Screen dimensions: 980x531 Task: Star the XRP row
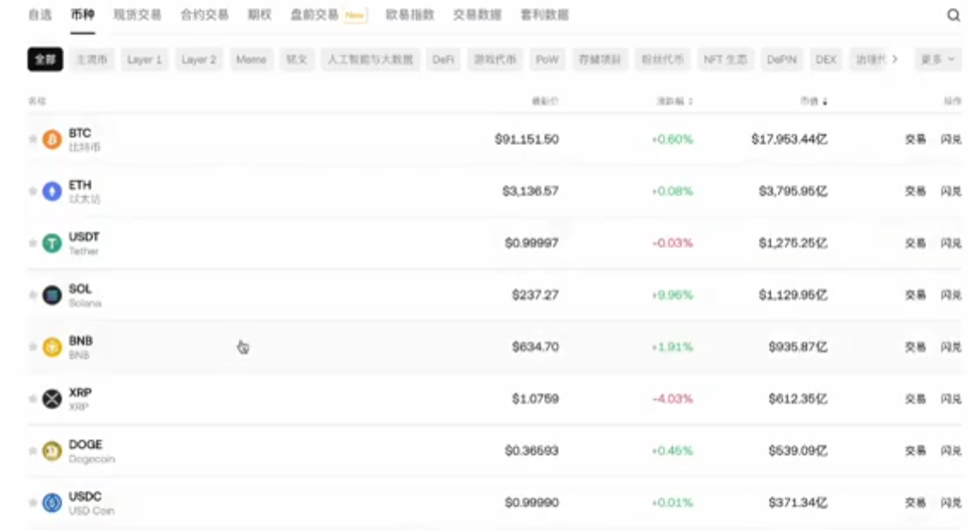33,398
